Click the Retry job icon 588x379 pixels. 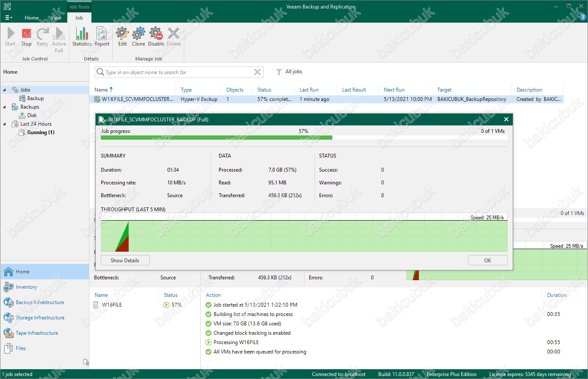(42, 37)
